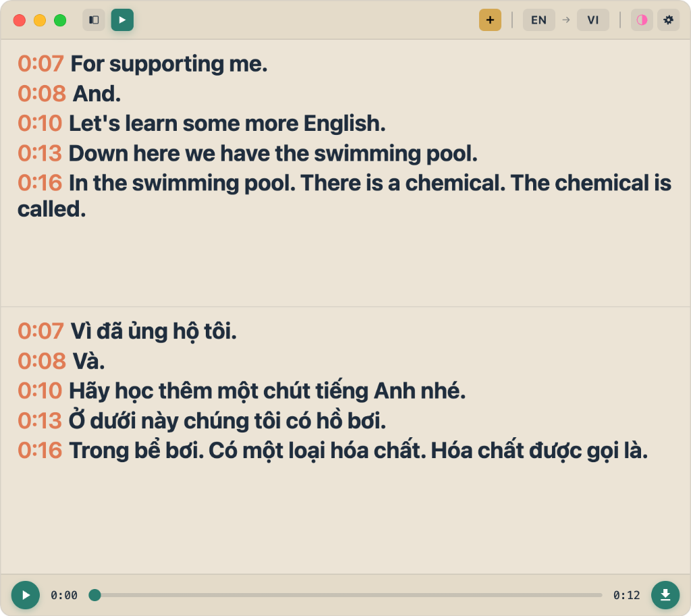This screenshot has height=616, width=691.
Task: Switch light/dark mode with the half-circle toggle
Action: (x=641, y=20)
